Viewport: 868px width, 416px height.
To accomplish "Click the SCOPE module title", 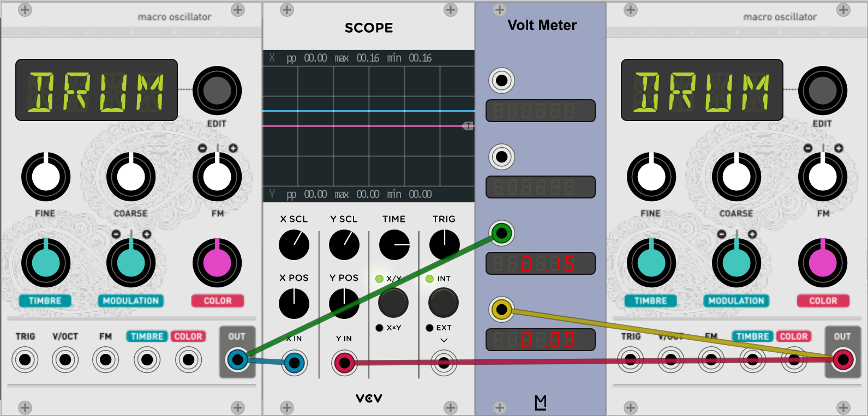I will point(369,28).
